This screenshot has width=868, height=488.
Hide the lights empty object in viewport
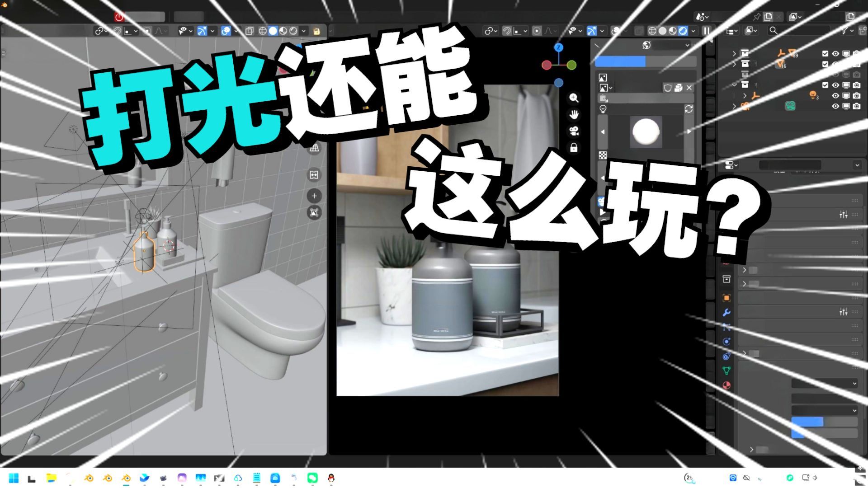tap(835, 95)
